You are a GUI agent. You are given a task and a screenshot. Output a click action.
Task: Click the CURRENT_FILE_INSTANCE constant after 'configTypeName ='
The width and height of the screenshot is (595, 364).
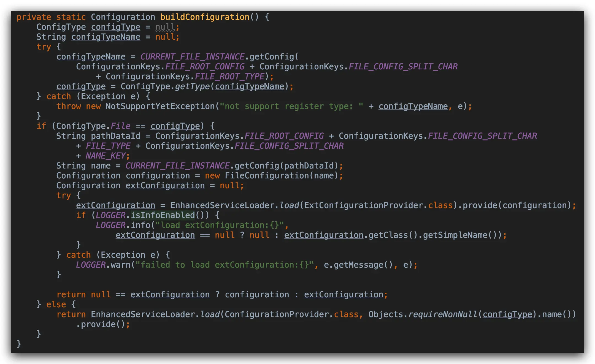(192, 57)
